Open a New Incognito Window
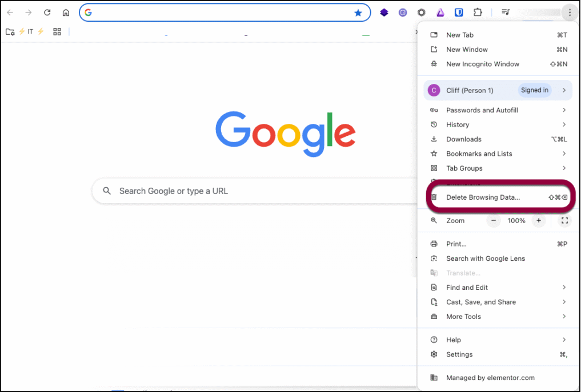The width and height of the screenshot is (585, 392). (483, 64)
